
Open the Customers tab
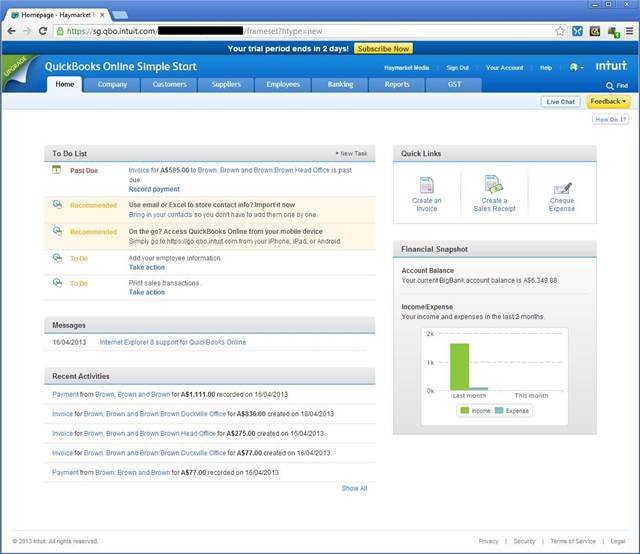(169, 85)
